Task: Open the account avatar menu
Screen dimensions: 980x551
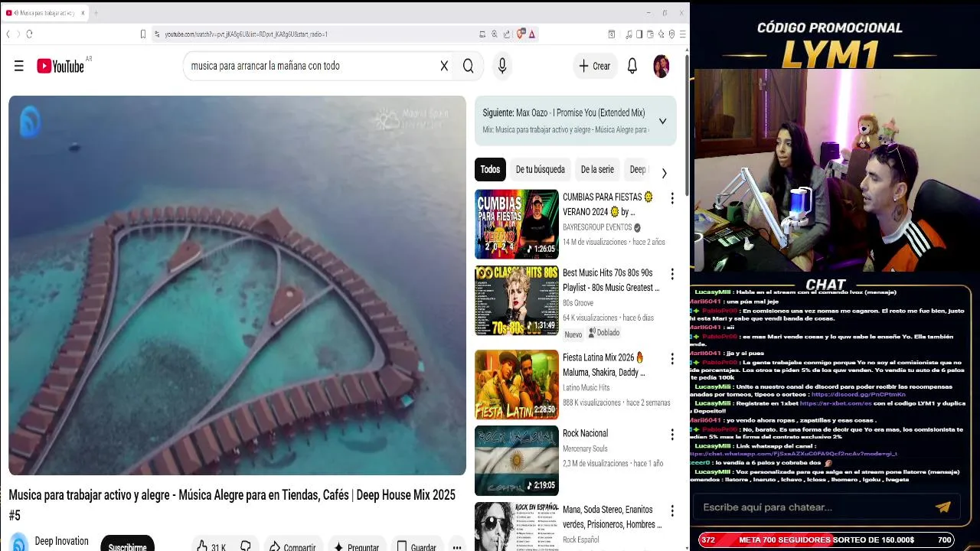Action: 661,66
